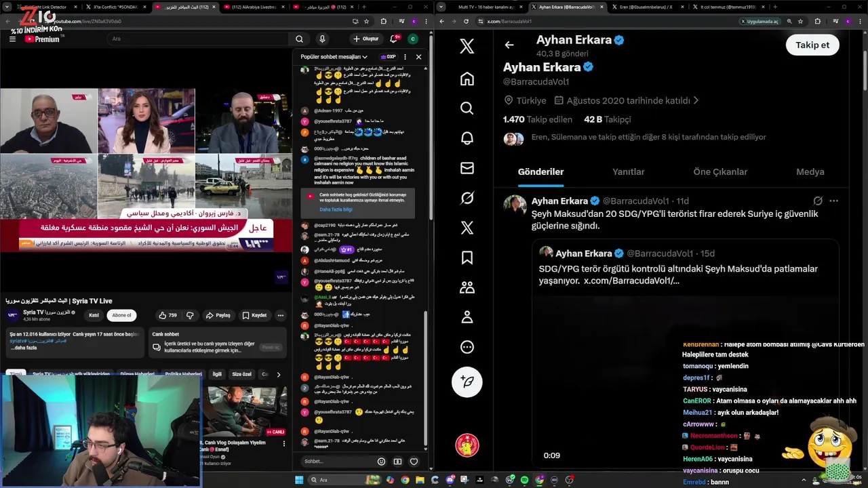Click Daha fazla bilgi chat link
868x488 pixels.
336,209
